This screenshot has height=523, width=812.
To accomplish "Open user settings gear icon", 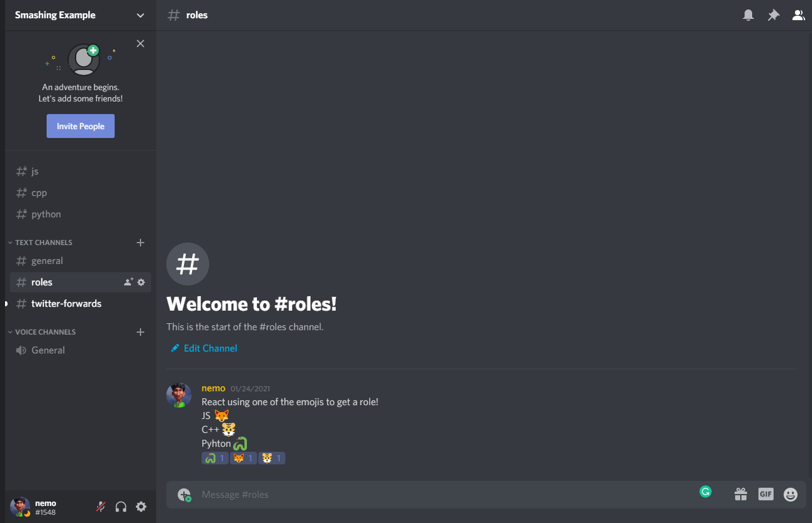I will [141, 507].
